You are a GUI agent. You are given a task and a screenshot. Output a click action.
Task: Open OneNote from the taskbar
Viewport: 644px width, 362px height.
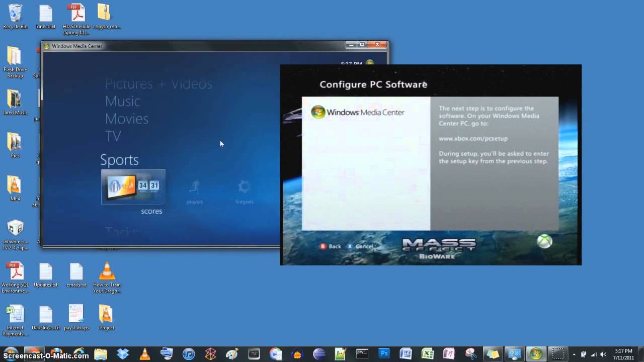[x=449, y=353]
